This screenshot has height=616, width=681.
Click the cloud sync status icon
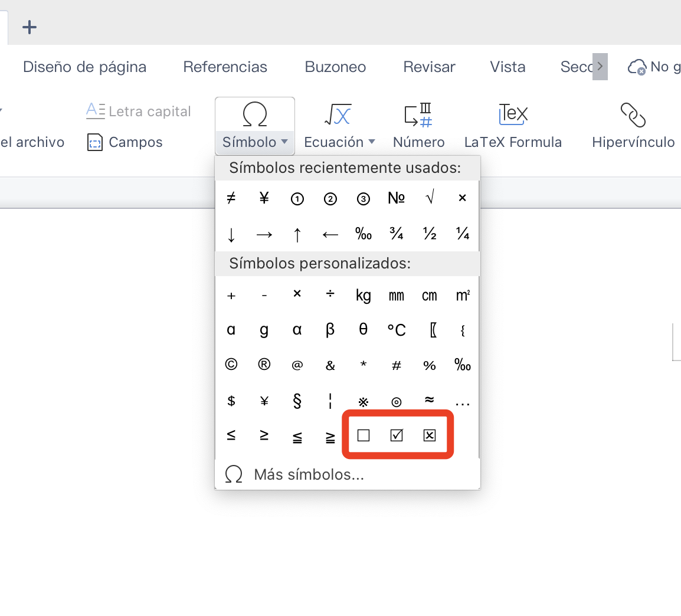(637, 67)
